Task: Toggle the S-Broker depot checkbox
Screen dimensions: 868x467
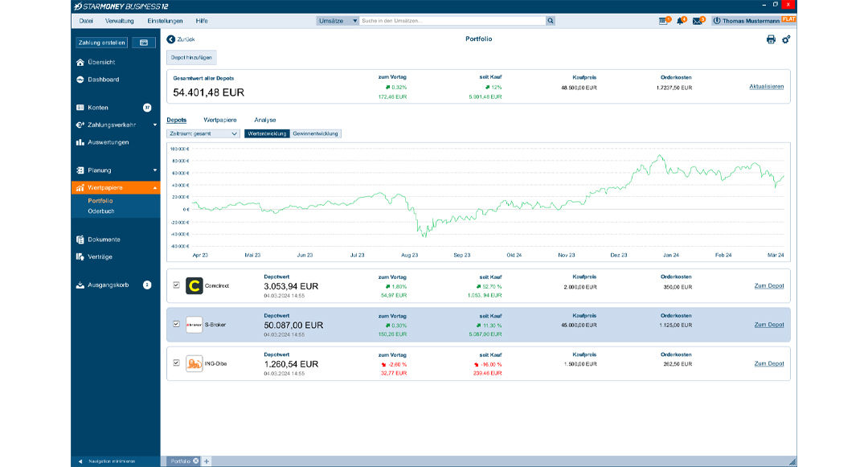Action: (x=177, y=324)
